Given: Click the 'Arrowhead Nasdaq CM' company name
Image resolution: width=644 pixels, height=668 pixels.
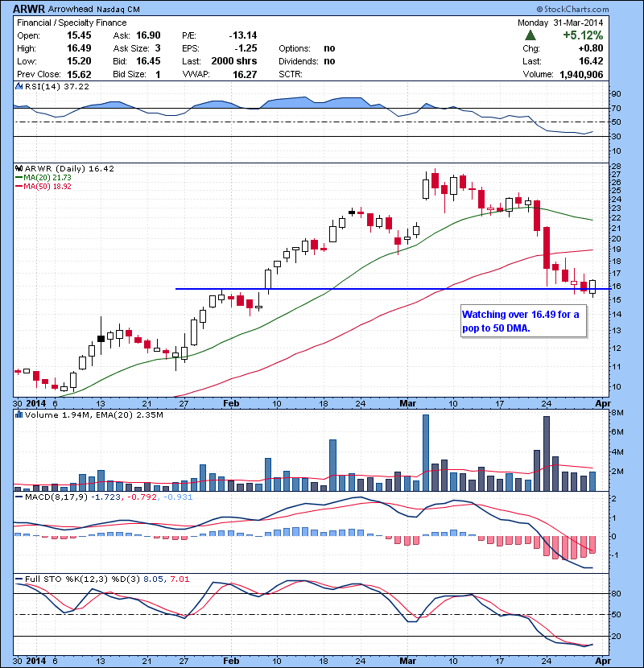Looking at the screenshot, I should [x=93, y=9].
